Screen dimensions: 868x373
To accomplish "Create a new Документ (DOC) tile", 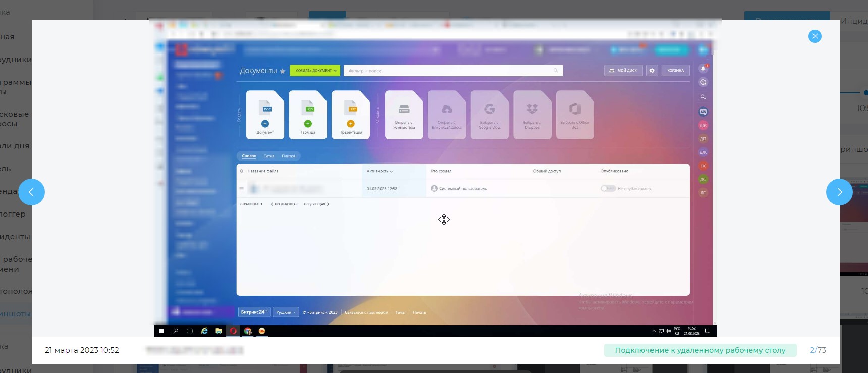I will click(265, 115).
